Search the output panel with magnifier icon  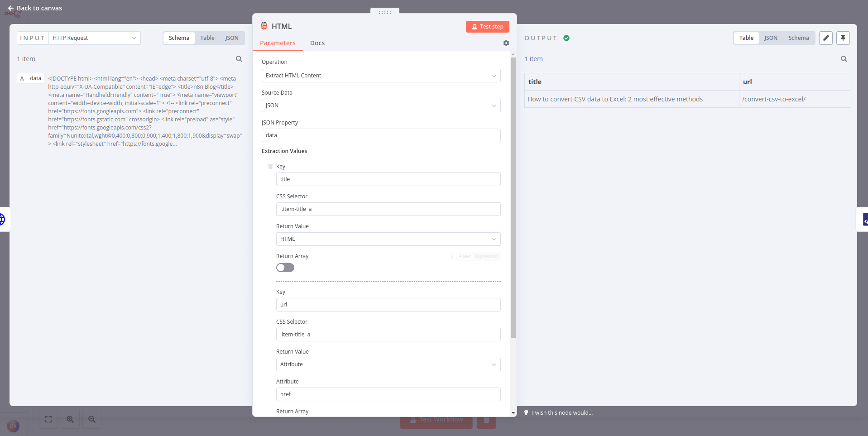click(844, 59)
